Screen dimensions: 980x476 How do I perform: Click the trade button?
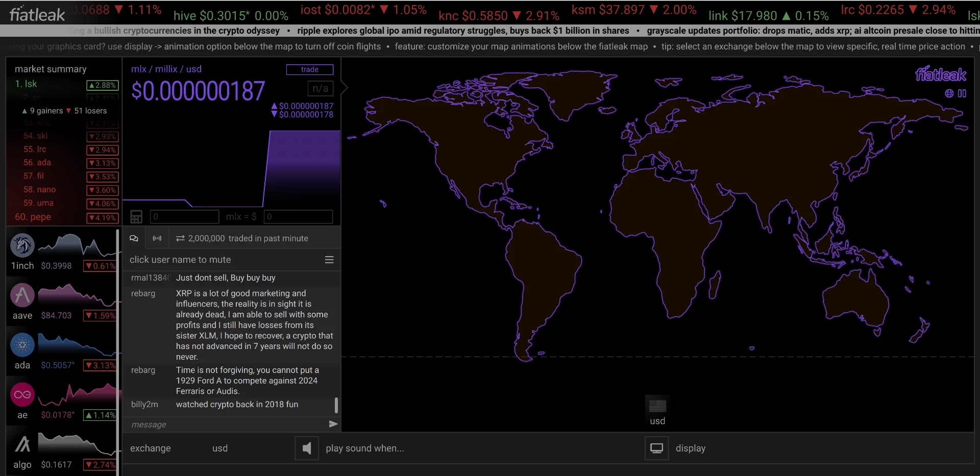310,69
